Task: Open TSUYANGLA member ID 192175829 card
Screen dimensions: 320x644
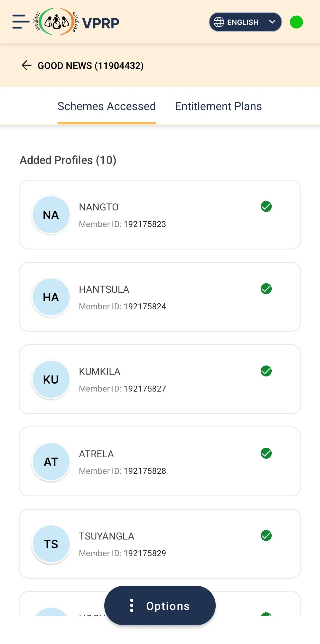Action: click(x=160, y=544)
